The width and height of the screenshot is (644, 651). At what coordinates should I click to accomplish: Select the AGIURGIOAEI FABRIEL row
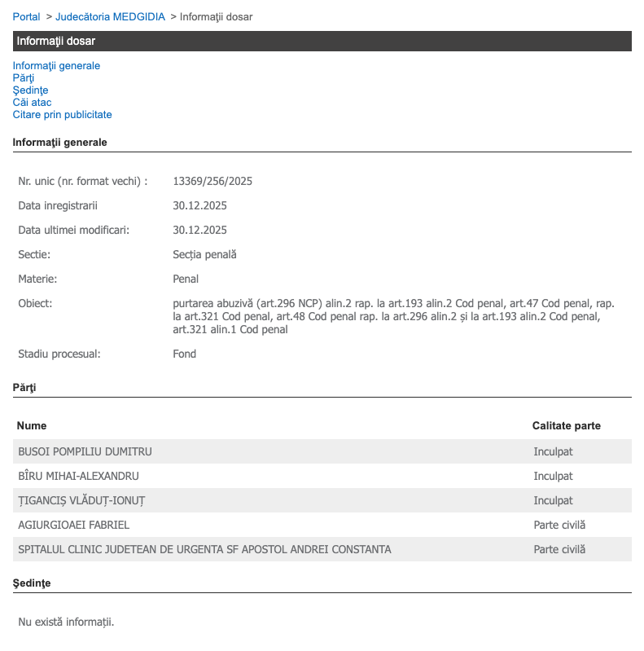tap(73, 525)
